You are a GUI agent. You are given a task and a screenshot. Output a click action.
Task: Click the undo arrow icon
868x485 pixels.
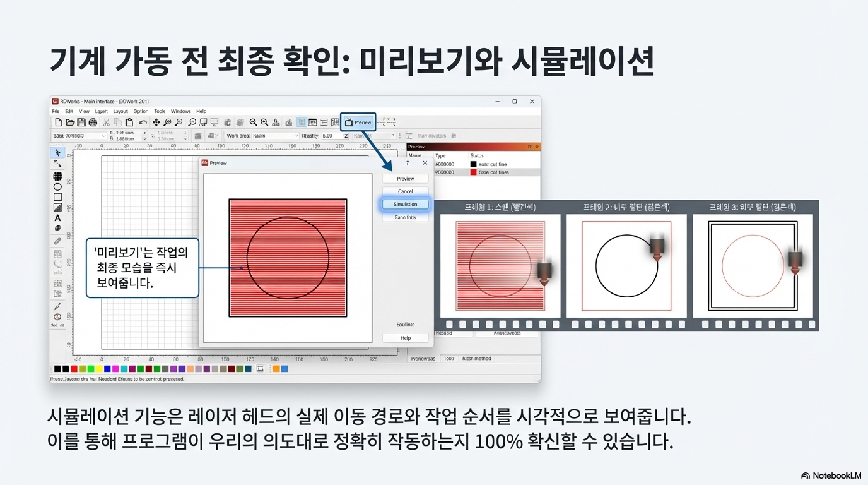[x=143, y=122]
